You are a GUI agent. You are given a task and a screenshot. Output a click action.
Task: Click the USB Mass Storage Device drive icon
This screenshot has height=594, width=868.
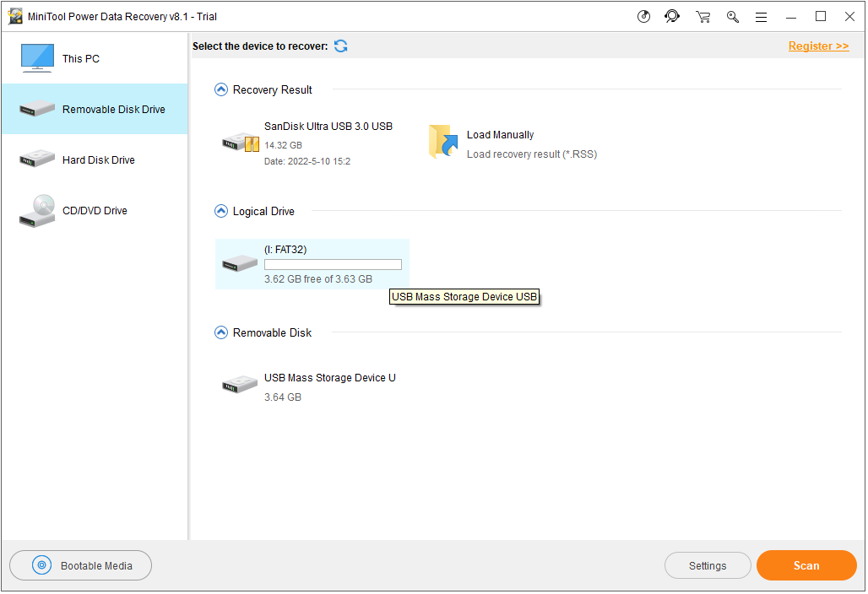(x=240, y=385)
